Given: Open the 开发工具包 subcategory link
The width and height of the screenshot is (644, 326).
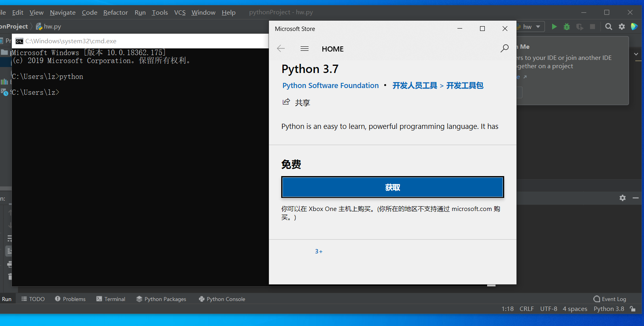Looking at the screenshot, I should click(x=465, y=86).
